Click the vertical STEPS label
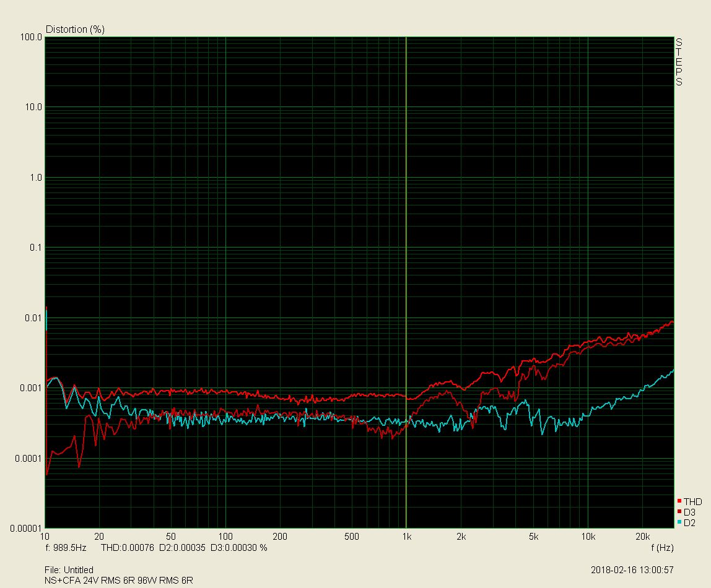The height and width of the screenshot is (588, 711). [679, 62]
